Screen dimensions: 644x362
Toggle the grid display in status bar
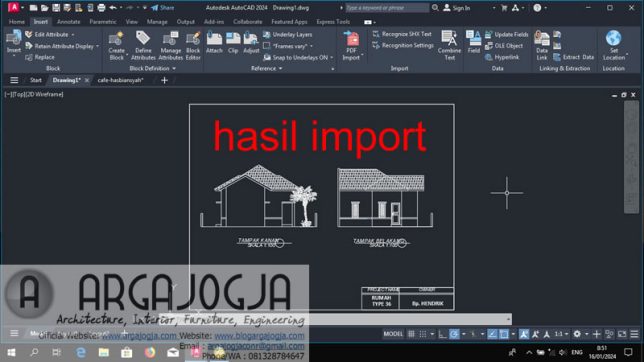(411, 334)
